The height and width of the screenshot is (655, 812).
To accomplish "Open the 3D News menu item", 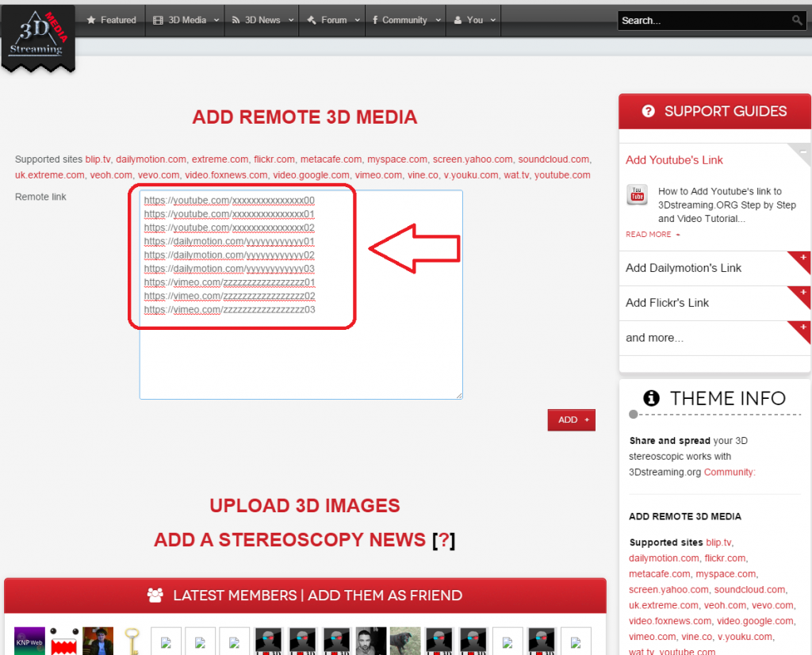I will point(262,20).
